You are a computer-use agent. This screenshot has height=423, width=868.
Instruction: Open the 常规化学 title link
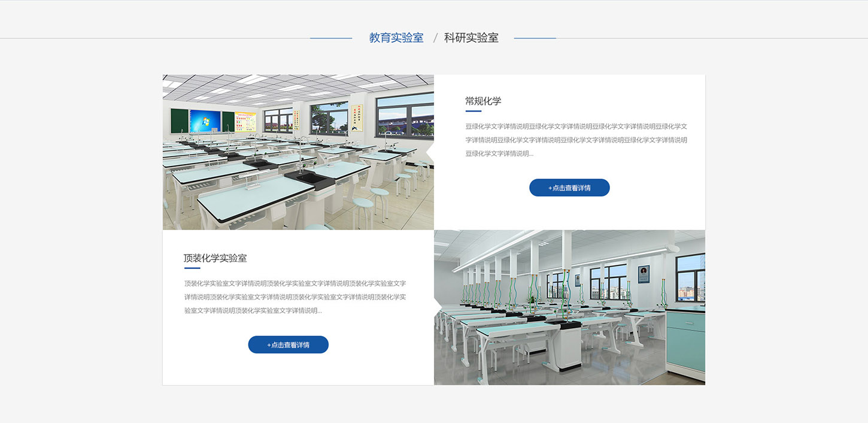point(483,101)
